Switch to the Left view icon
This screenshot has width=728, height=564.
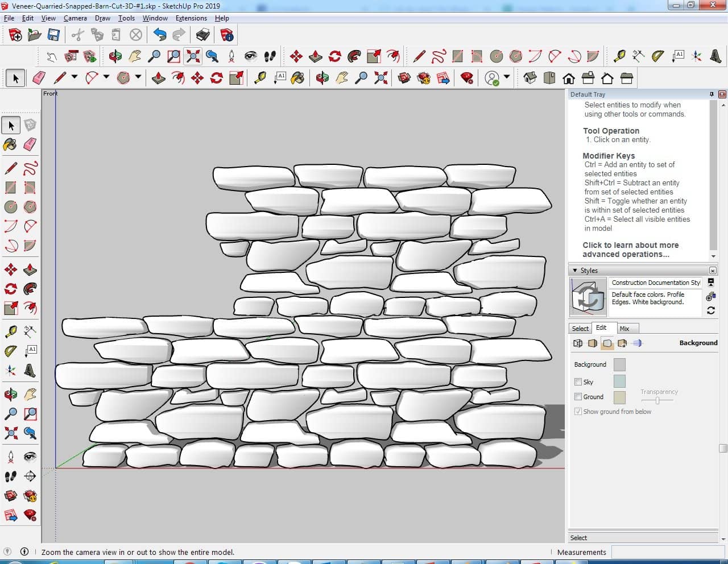pos(626,77)
